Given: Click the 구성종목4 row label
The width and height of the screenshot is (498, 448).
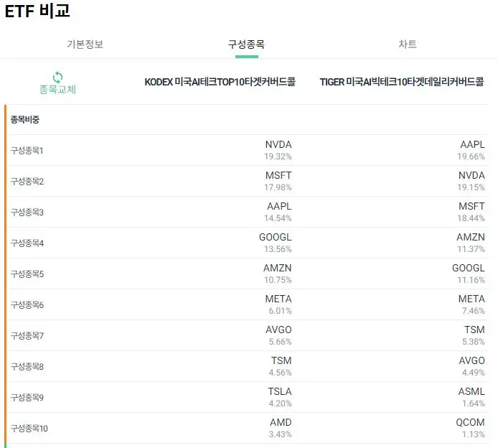Looking at the screenshot, I should [27, 243].
